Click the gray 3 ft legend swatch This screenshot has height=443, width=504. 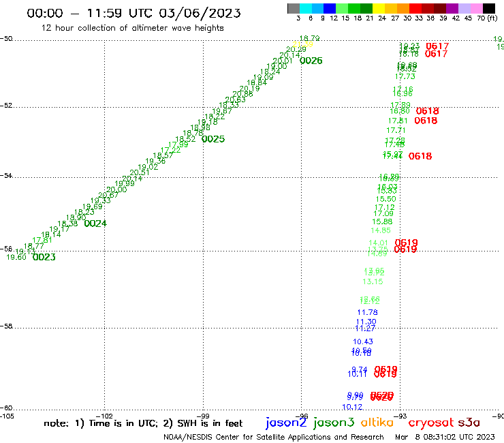tap(294, 8)
